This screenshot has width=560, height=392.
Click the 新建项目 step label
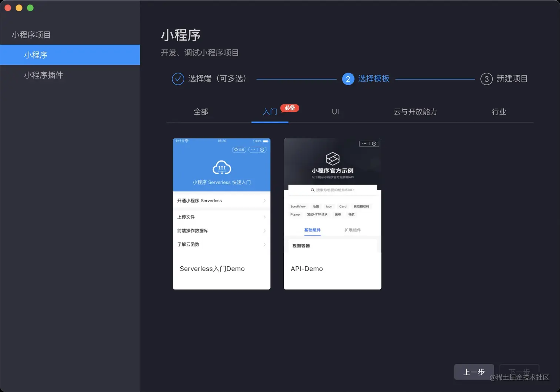point(512,79)
